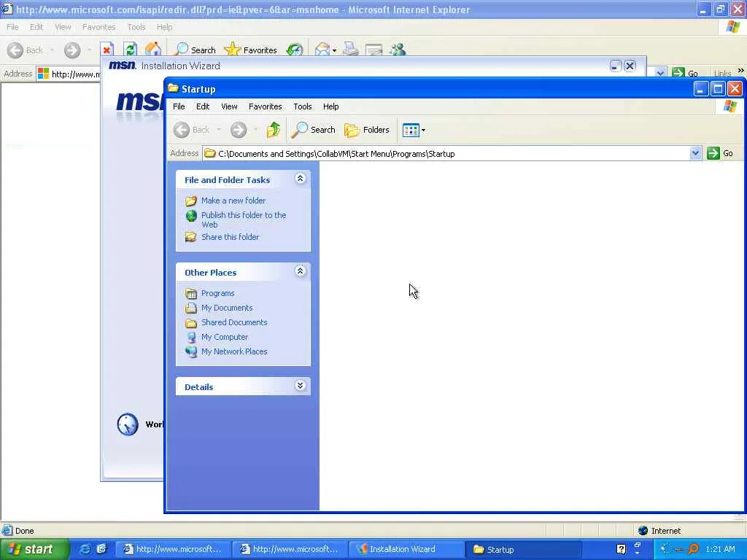Click the magnifier icon in system tray
Screen dimensions: 747x560
pyautogui.click(x=694, y=549)
